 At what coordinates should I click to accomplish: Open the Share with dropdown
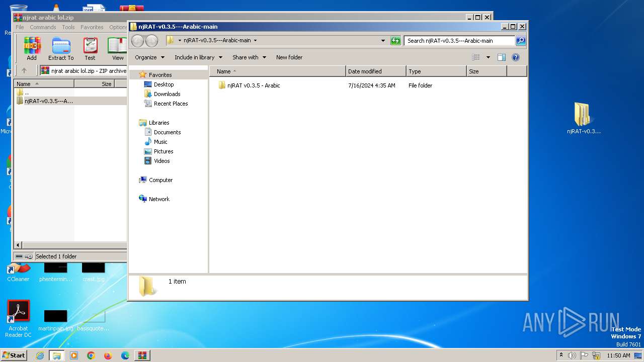tap(249, 57)
